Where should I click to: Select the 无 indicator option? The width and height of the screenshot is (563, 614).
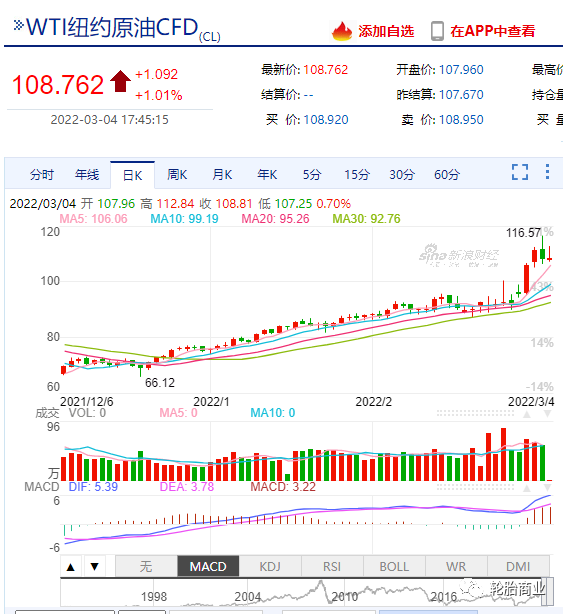pos(146,566)
